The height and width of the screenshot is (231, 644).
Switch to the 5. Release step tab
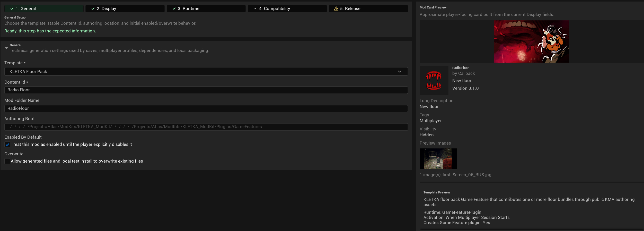point(368,8)
